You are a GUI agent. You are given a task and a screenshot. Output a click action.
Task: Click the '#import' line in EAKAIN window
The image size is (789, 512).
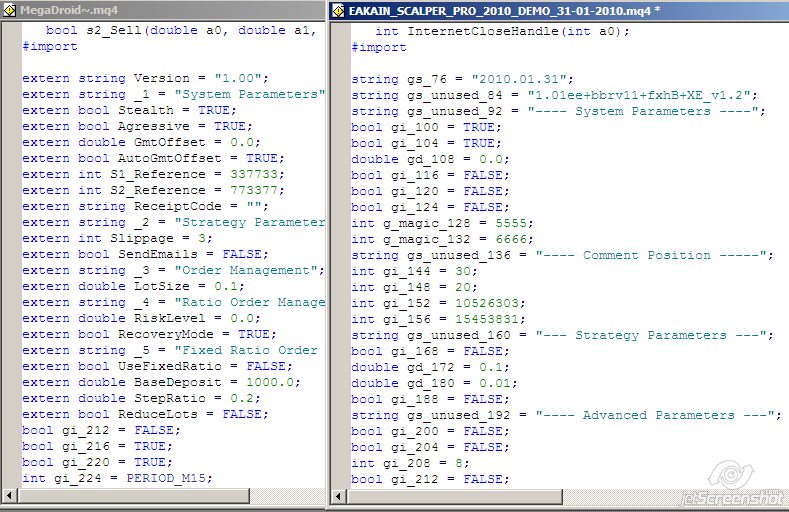(379, 48)
